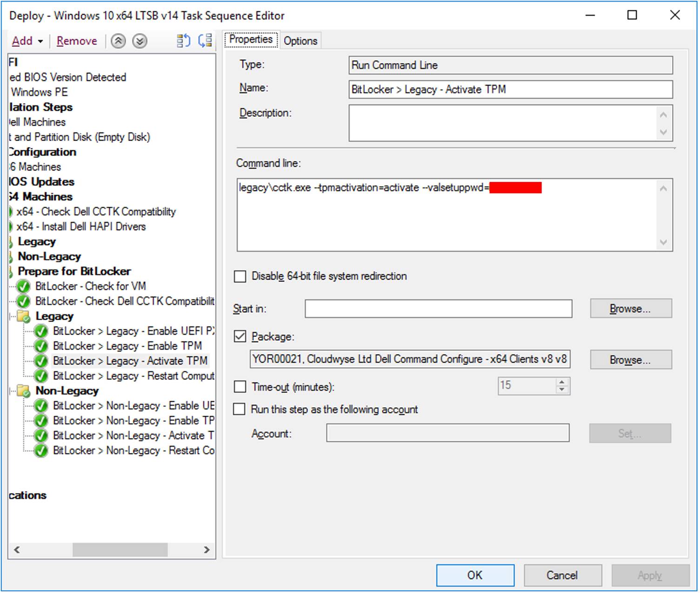The image size is (700, 593).
Task: Select BitLocker > Non-Legacy - Enable TPM step
Action: click(x=133, y=421)
